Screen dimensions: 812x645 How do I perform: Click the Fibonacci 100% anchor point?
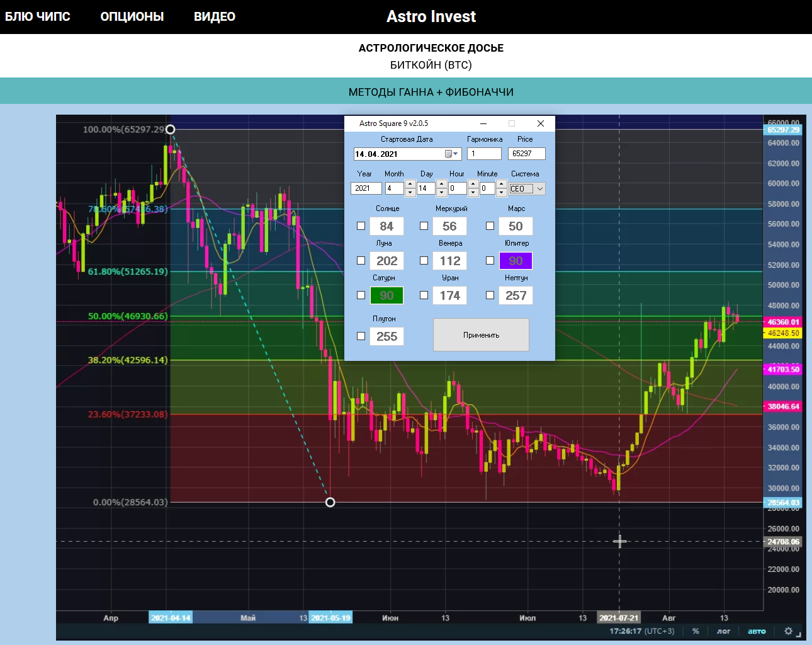170,130
